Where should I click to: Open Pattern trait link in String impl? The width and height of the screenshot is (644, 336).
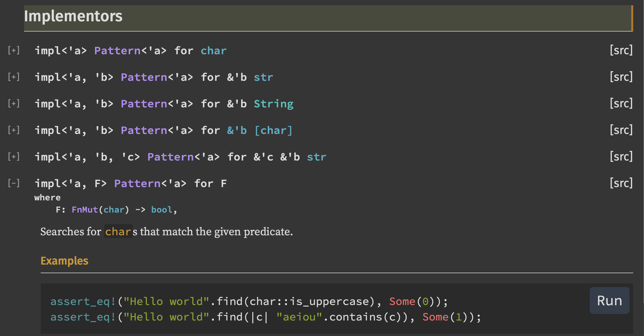point(144,104)
